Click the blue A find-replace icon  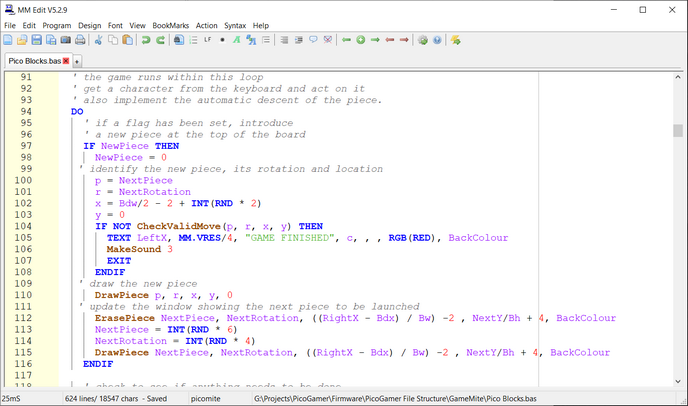click(251, 40)
